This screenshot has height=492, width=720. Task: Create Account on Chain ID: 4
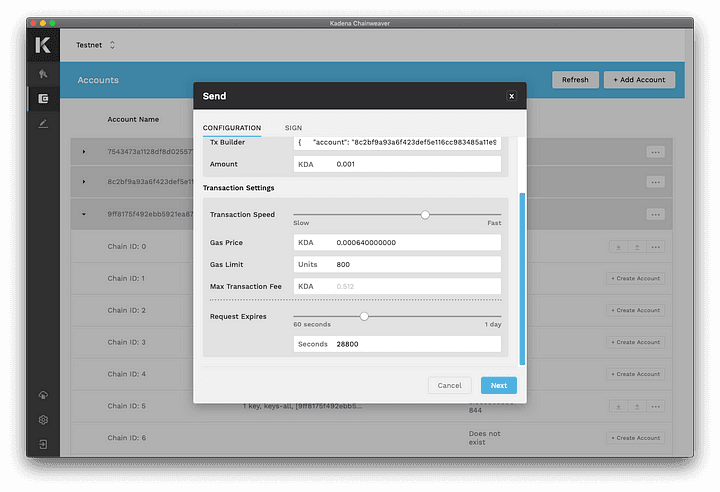point(636,374)
